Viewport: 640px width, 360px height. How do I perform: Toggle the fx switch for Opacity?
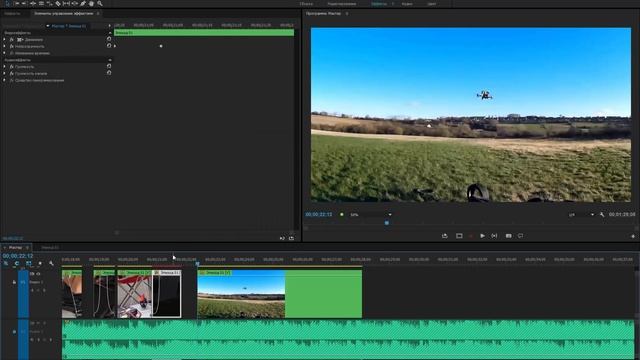click(12, 46)
